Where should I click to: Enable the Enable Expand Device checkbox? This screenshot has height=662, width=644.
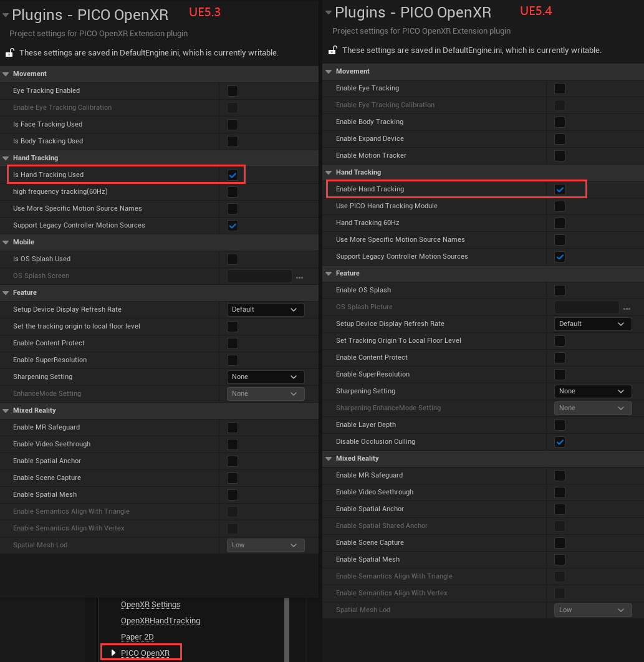point(560,139)
